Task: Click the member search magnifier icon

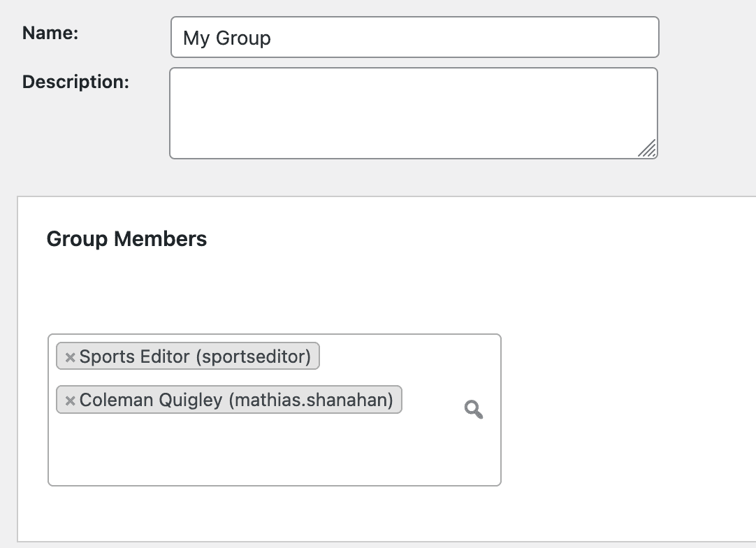Action: [474, 410]
